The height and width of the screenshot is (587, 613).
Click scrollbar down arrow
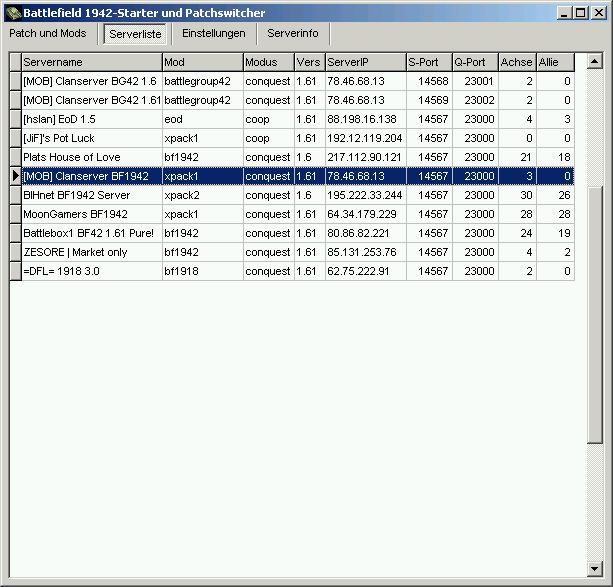(x=595, y=569)
